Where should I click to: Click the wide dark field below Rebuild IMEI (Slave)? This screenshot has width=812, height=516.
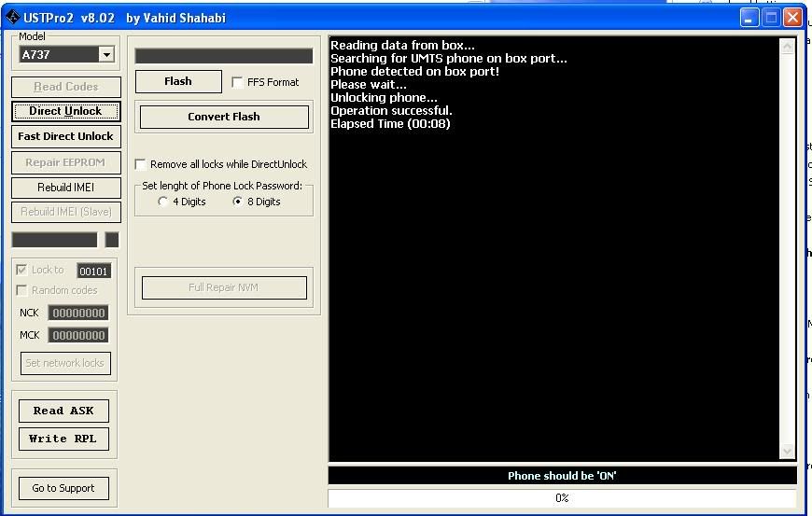[x=54, y=240]
